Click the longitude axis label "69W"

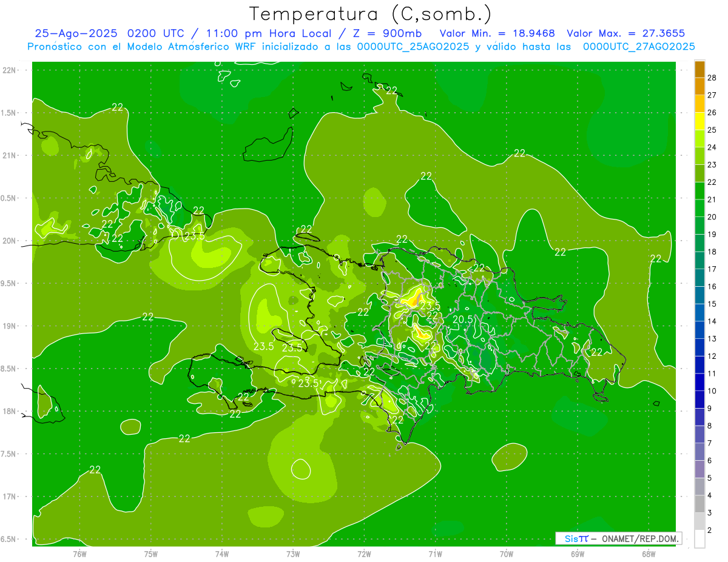click(x=577, y=553)
